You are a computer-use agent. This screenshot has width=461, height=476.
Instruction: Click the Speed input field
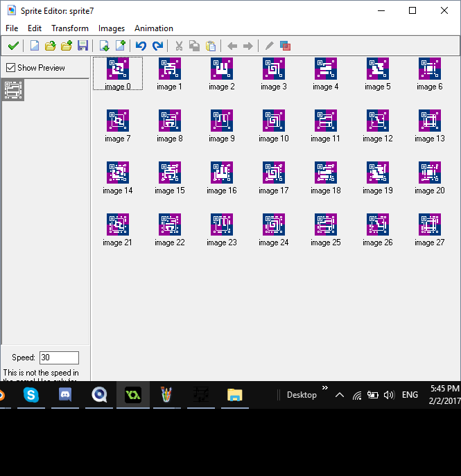tap(59, 358)
